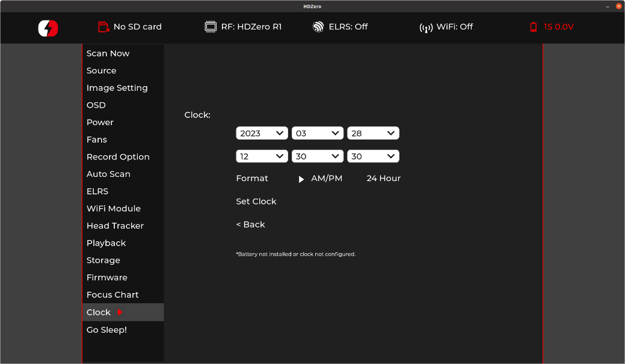
Task: Click the HDZero logo icon
Action: [48, 28]
